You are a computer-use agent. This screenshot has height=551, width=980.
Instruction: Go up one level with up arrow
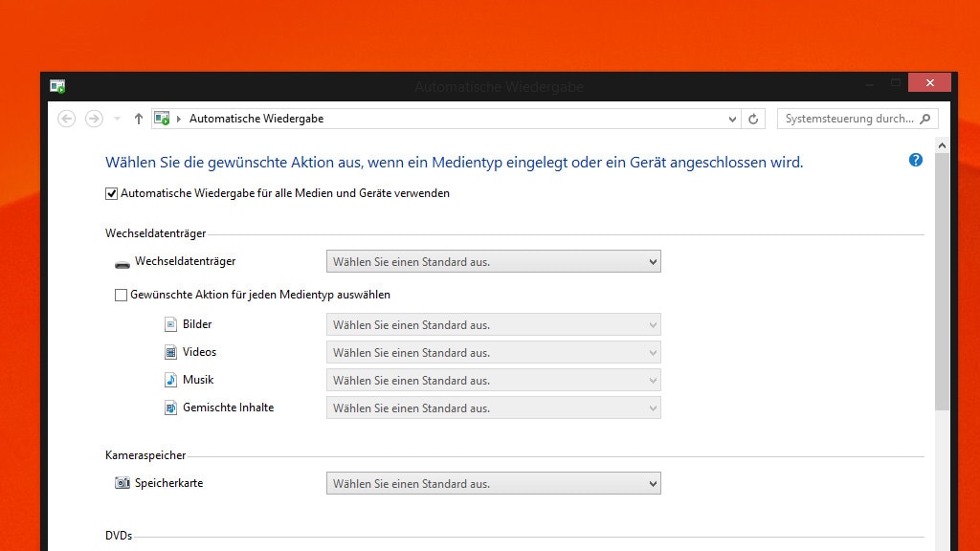138,119
